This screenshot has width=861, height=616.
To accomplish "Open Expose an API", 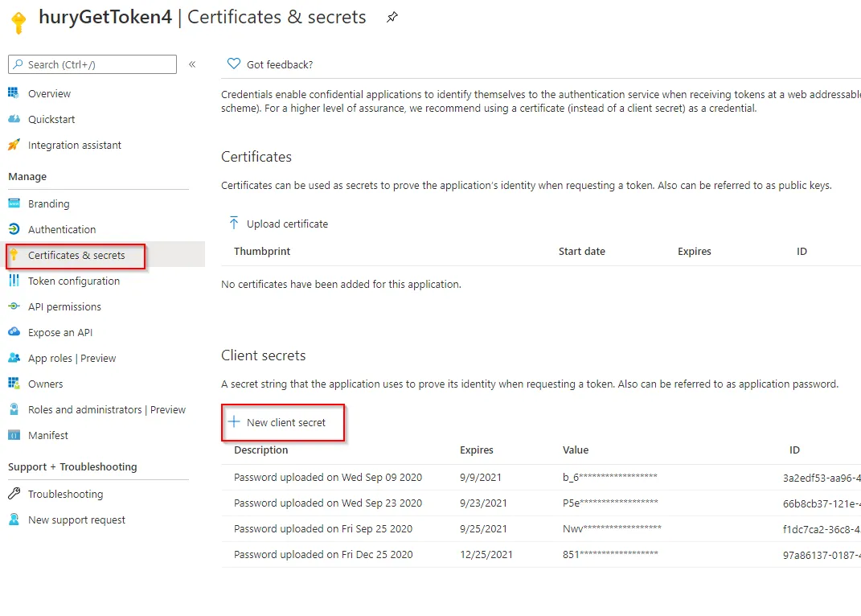I will [60, 332].
